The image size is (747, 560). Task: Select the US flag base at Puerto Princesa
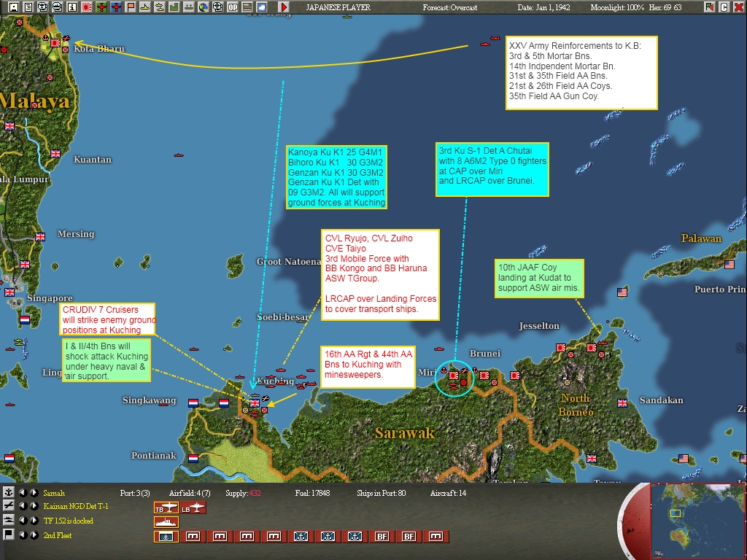click(x=729, y=264)
